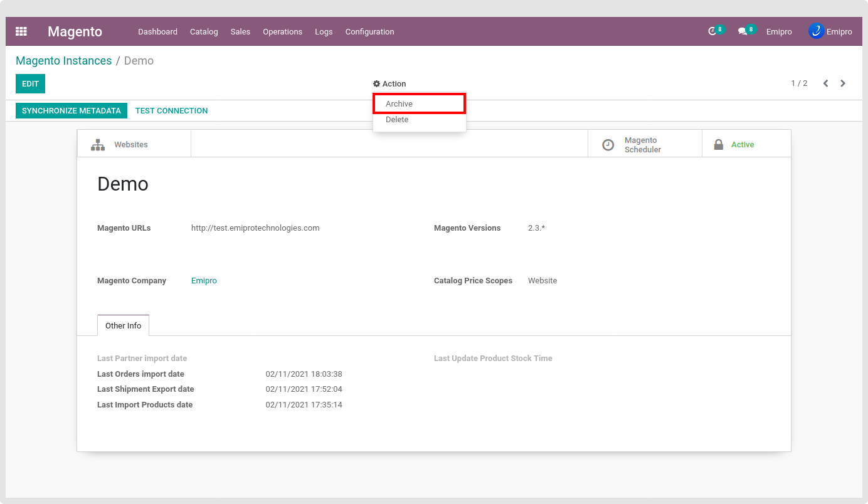Image resolution: width=868 pixels, height=504 pixels.
Task: Select Delete from Action menu
Action: tap(419, 120)
